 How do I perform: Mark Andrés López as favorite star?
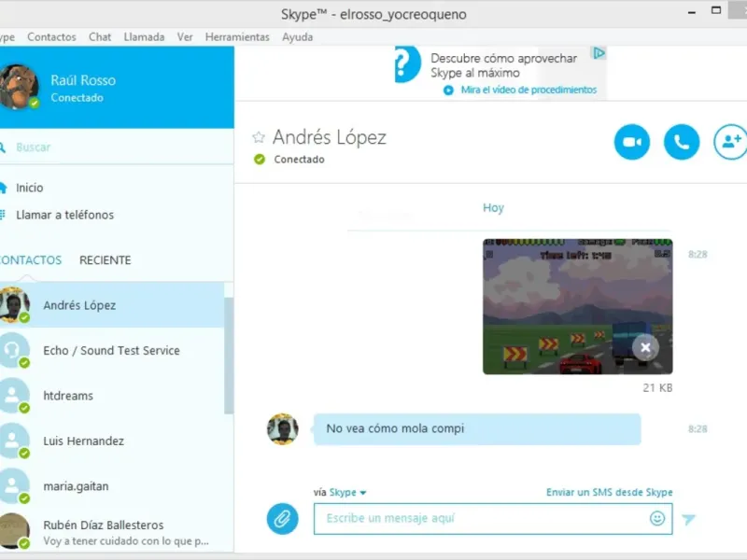[x=259, y=137]
